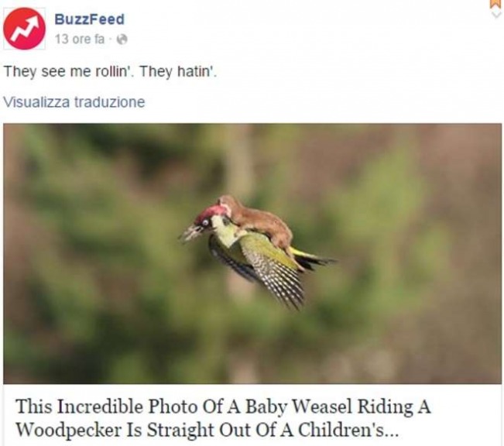Click the globe public audience icon
The width and height of the screenshot is (504, 446).
click(122, 39)
